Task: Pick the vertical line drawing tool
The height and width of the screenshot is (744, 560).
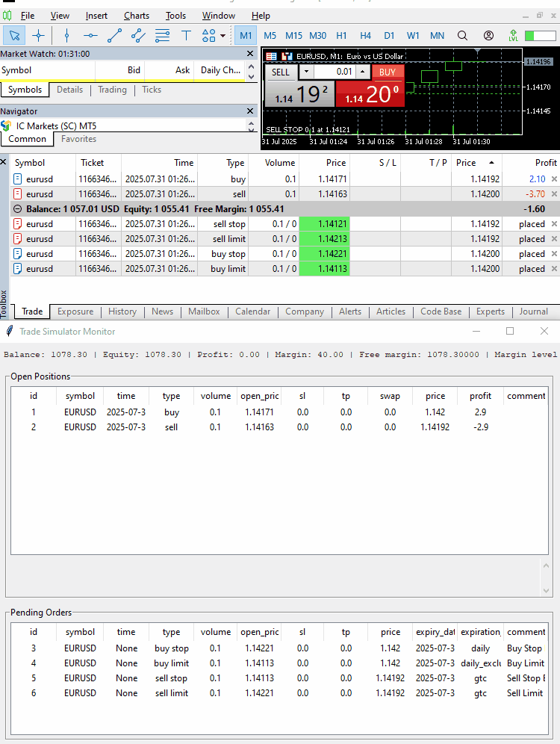Action: tap(66, 36)
